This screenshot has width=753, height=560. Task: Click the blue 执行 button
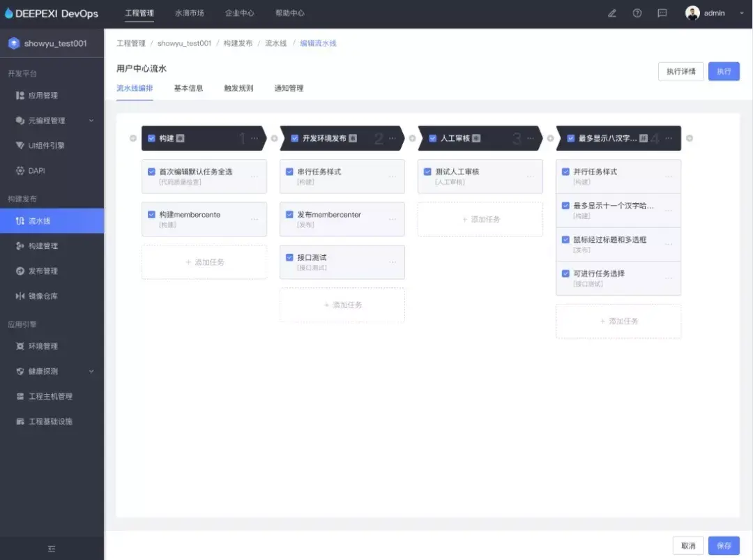coord(724,72)
